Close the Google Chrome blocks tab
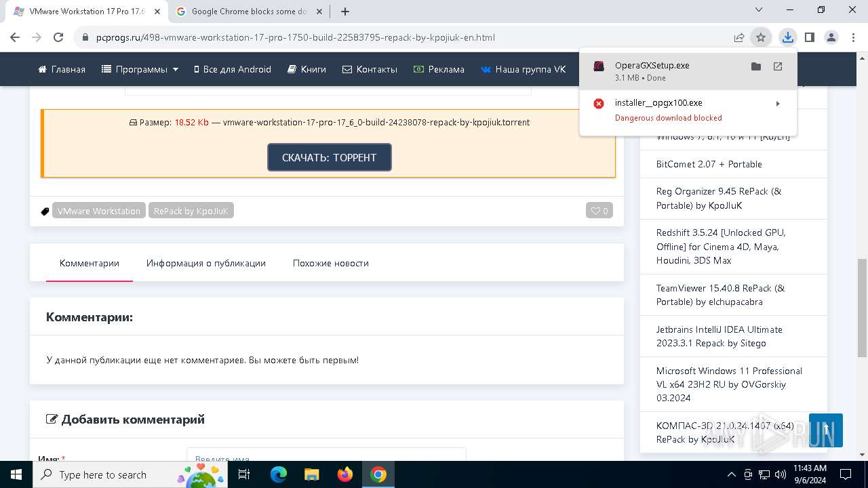This screenshot has width=868, height=488. point(319,12)
